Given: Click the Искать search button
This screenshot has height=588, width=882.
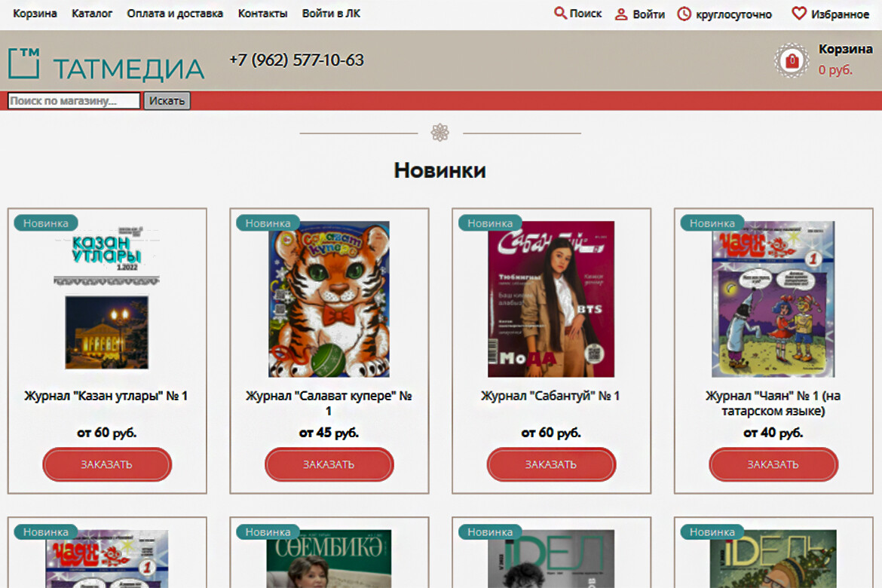Looking at the screenshot, I should (x=167, y=101).
